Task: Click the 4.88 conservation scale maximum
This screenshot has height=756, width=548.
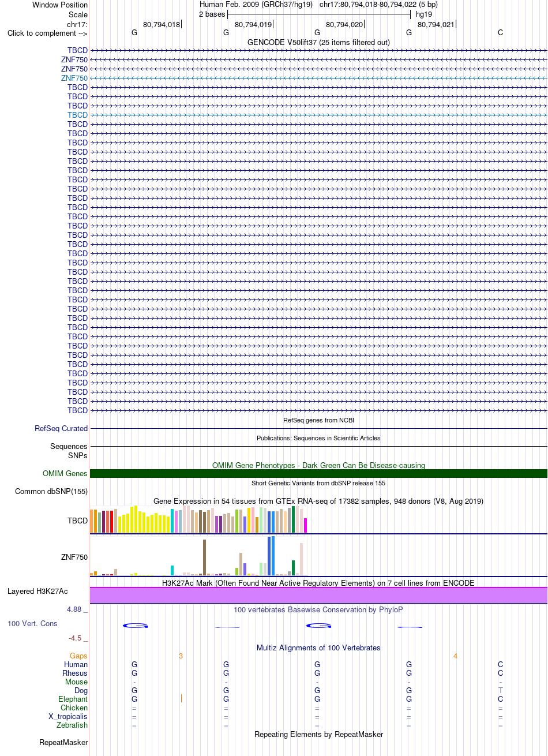Action: click(77, 609)
